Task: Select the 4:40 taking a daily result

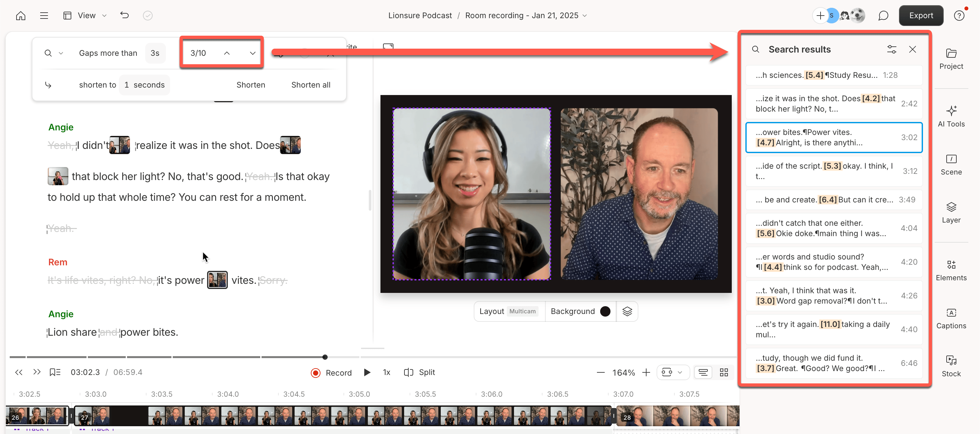Action: [x=834, y=330]
